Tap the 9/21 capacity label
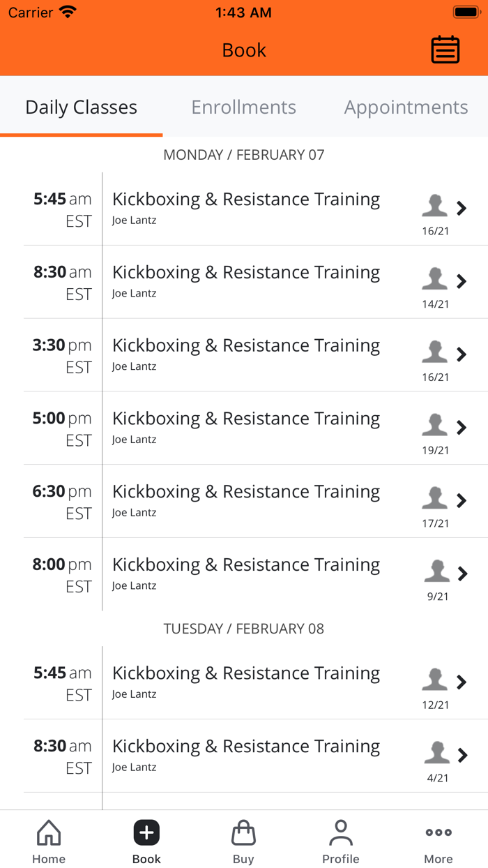 [439, 597]
